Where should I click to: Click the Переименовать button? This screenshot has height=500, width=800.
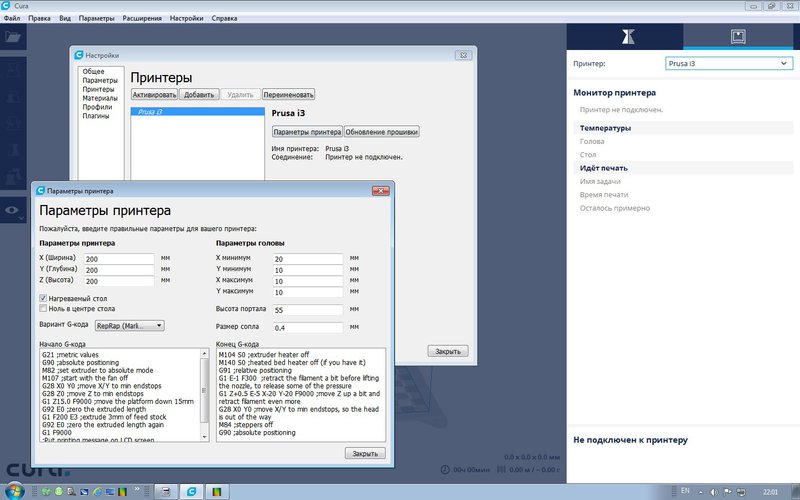pyautogui.click(x=288, y=94)
